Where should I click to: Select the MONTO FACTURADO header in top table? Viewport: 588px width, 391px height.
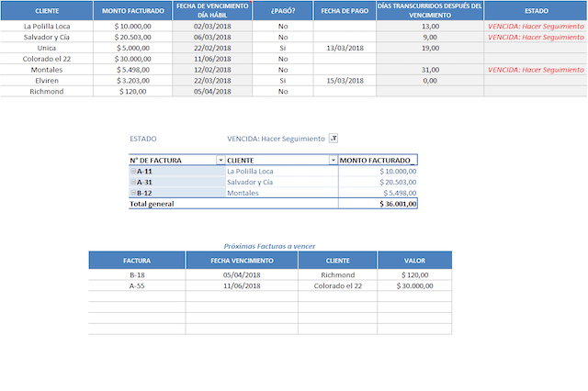coord(132,10)
